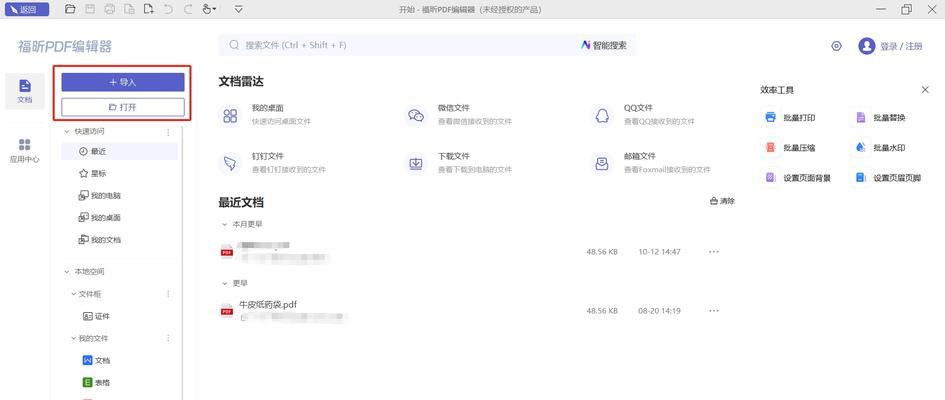
Task: Open the 应用中心 sidebar tab
Action: (x=25, y=151)
